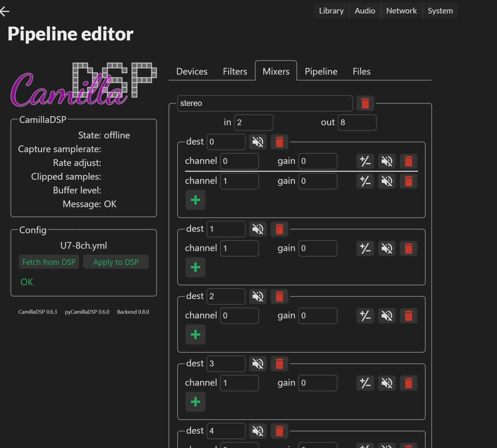Viewport: 497px width, 448px height.
Task: Click the 'Backend 0.8.0' version text
Action: (133, 312)
